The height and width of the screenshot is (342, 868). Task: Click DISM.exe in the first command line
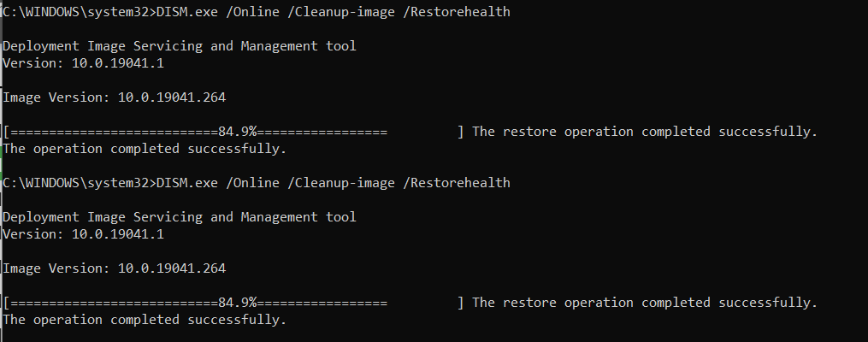[187, 12]
